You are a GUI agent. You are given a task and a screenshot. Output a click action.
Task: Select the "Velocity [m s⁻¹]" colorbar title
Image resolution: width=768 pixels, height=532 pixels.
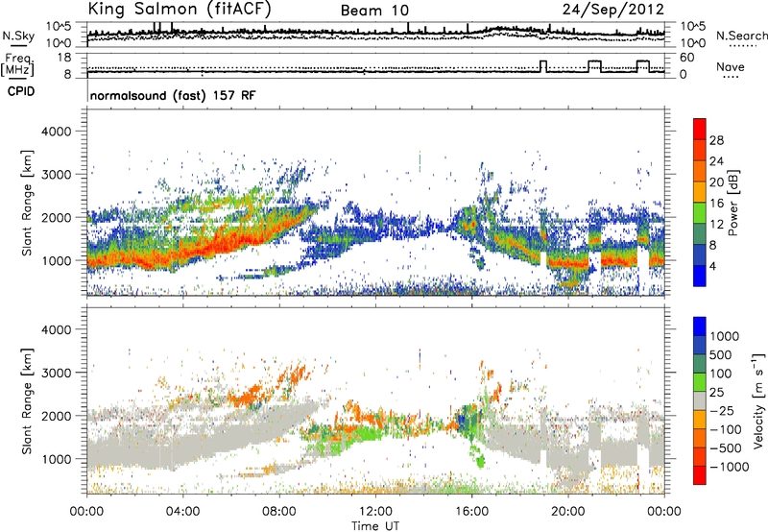(758, 400)
